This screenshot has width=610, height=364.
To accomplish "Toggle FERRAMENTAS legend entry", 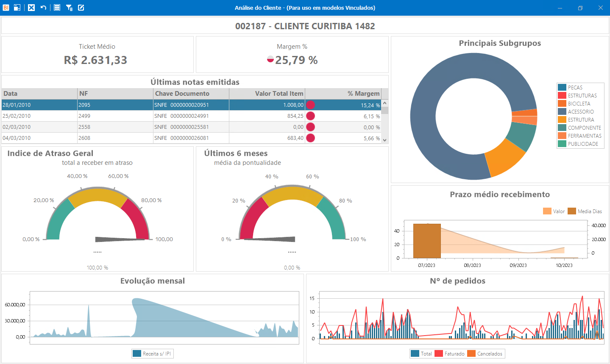I will (x=580, y=136).
